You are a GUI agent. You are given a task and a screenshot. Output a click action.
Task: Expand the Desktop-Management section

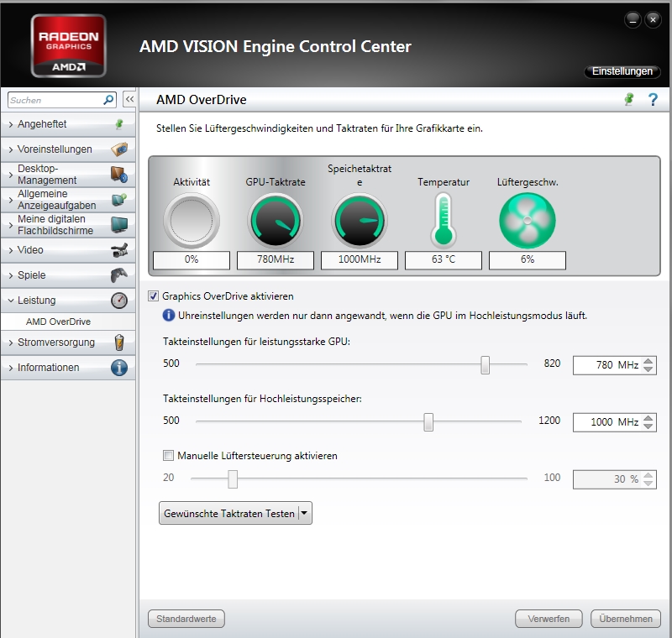click(x=11, y=175)
